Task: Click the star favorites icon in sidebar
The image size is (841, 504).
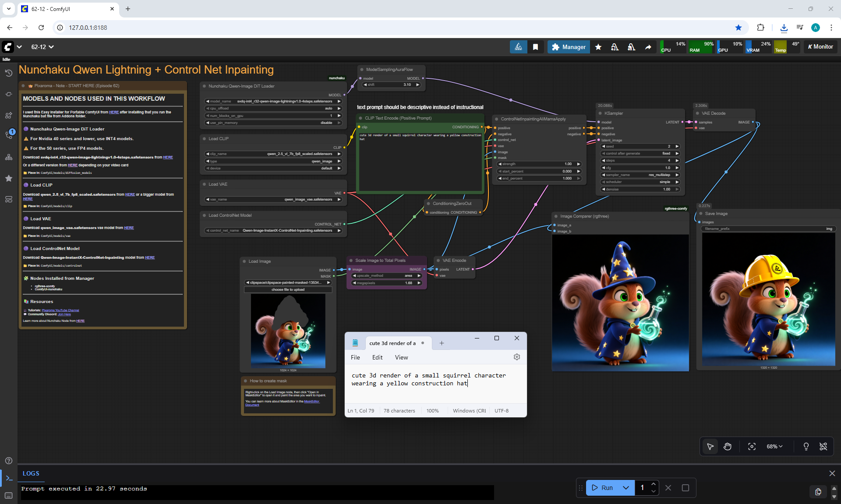Action: coord(8,178)
